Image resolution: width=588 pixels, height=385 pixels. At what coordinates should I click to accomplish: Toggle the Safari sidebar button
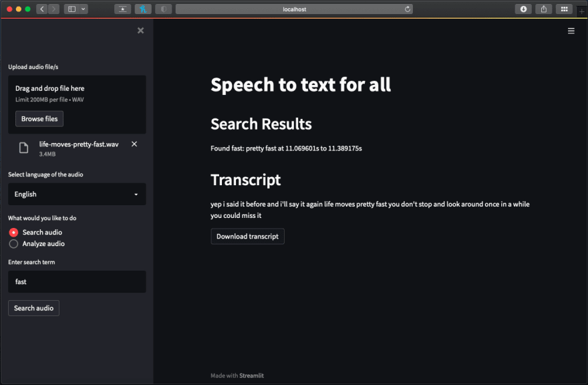pyautogui.click(x=71, y=9)
